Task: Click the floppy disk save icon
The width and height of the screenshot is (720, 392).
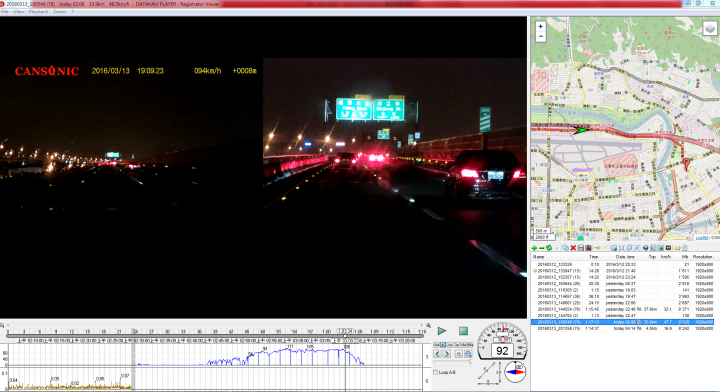Action: coord(581,248)
